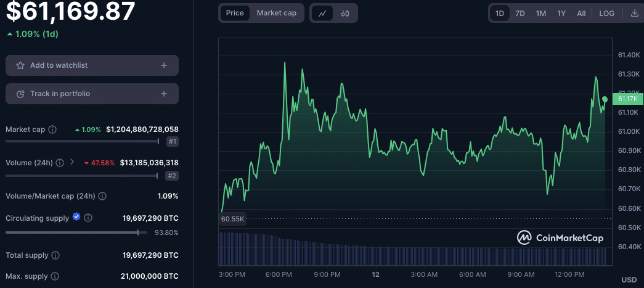The width and height of the screenshot is (644, 288).
Task: Click Market cap info icon
Action: pyautogui.click(x=52, y=130)
